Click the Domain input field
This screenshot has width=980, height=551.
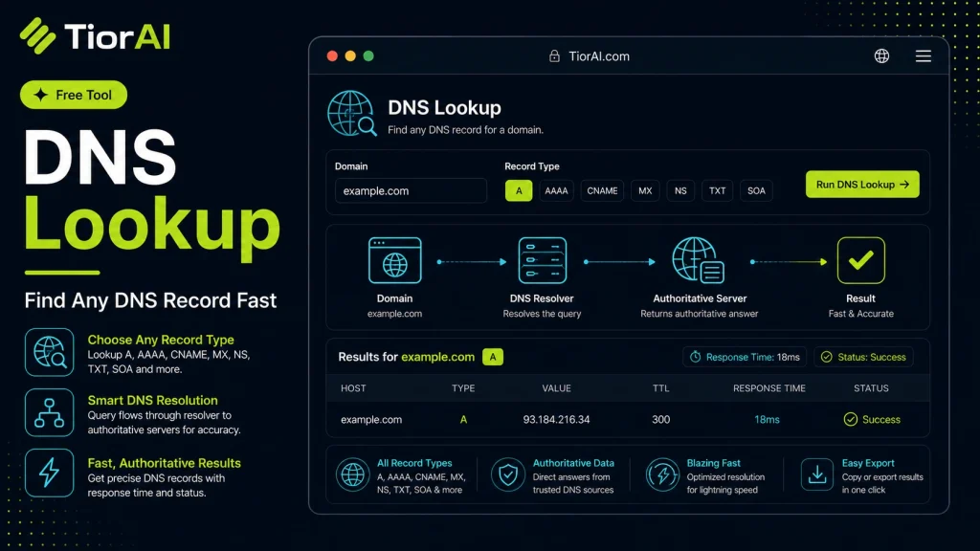point(411,190)
